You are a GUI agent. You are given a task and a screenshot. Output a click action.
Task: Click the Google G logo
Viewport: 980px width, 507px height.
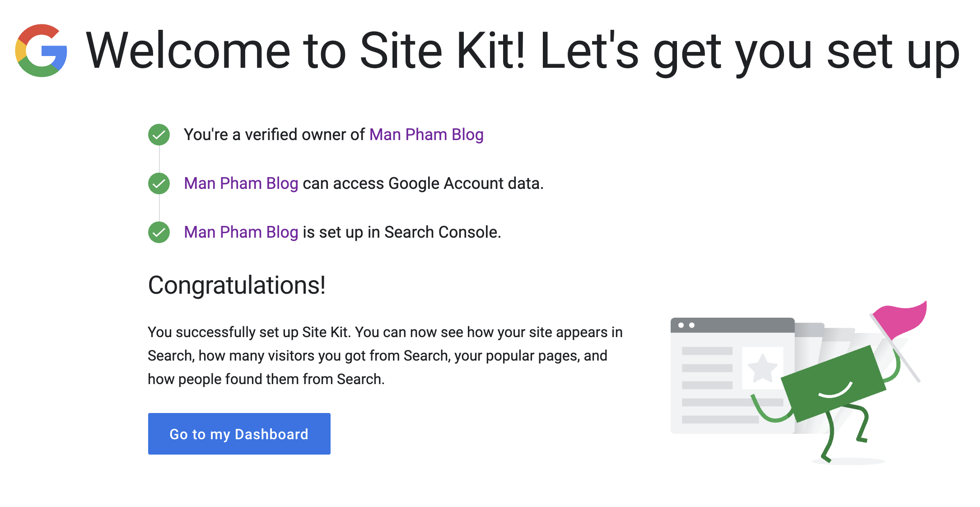click(x=41, y=51)
